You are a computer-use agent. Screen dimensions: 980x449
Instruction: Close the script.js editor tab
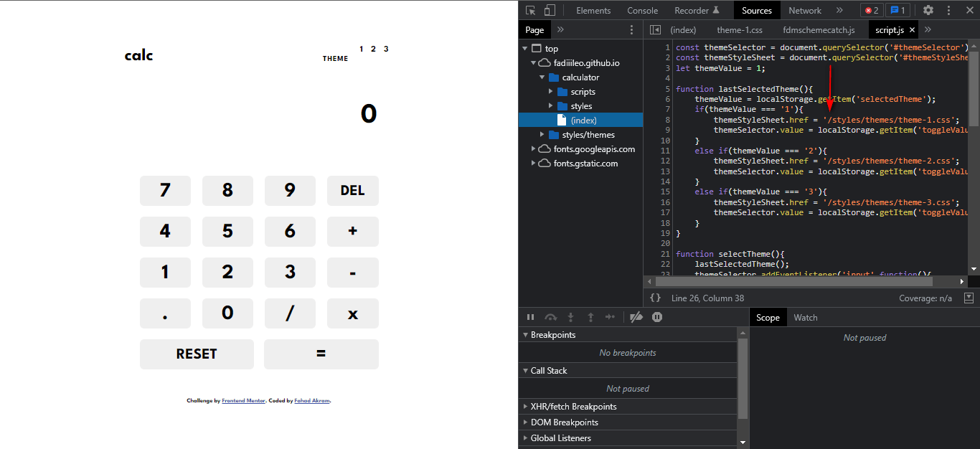[913, 30]
